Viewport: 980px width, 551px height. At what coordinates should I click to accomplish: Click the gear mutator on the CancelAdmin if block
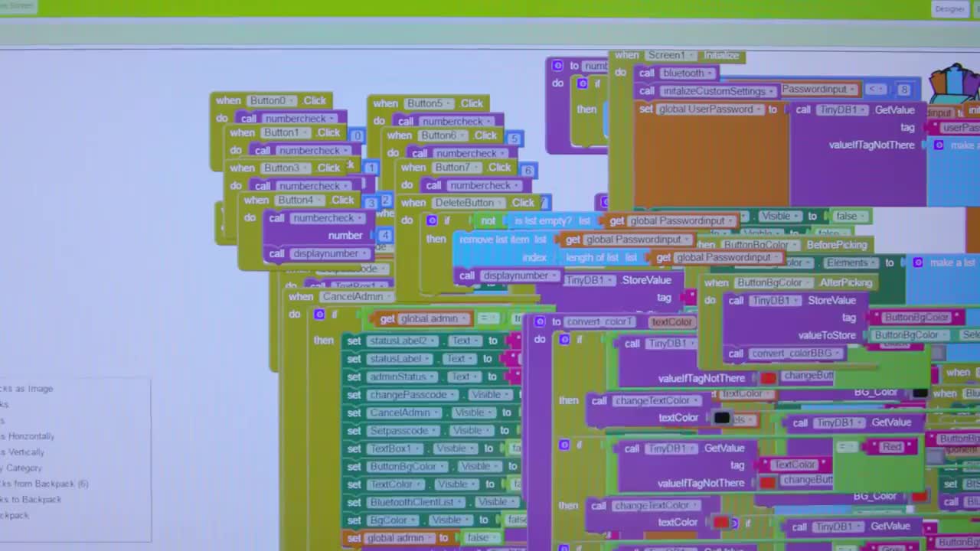[319, 314]
